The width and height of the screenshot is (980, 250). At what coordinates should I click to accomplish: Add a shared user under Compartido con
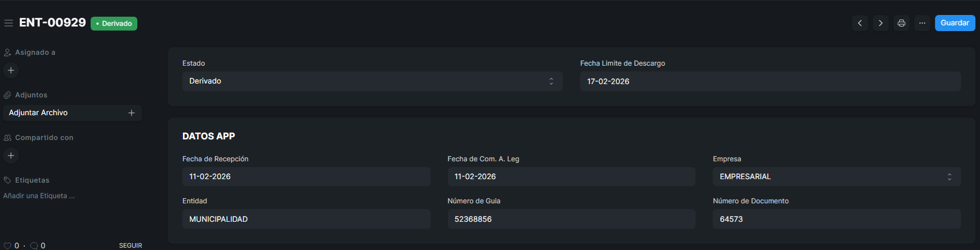(11, 156)
